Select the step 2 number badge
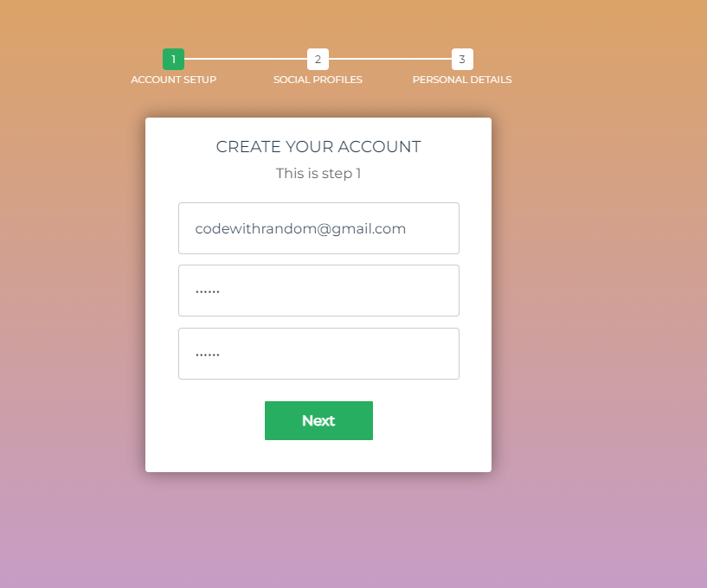Image resolution: width=707 pixels, height=588 pixels. click(318, 59)
